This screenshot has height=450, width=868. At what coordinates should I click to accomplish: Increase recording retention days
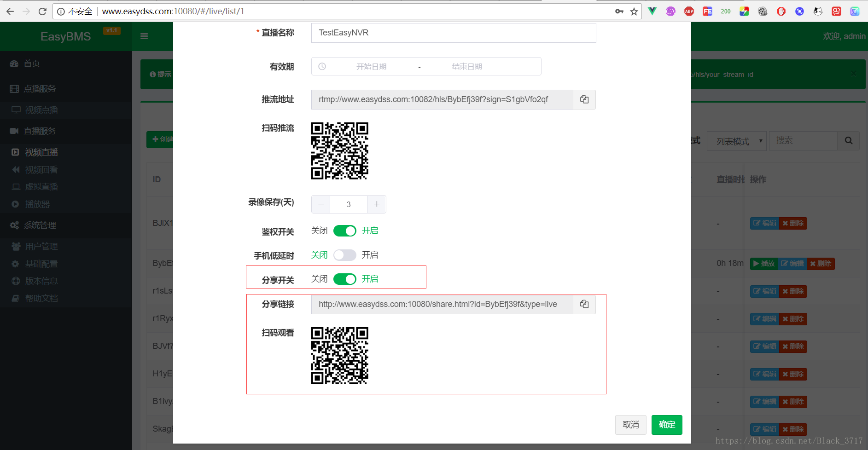click(x=377, y=204)
